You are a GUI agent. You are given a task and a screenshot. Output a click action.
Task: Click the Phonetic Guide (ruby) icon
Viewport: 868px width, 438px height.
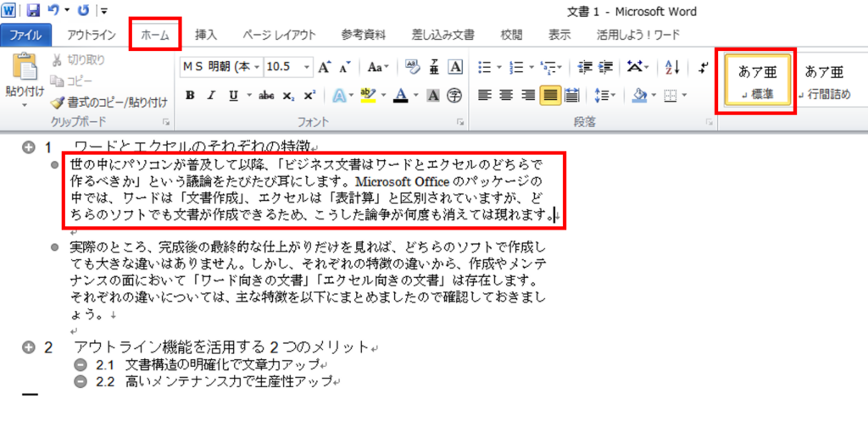tap(435, 67)
